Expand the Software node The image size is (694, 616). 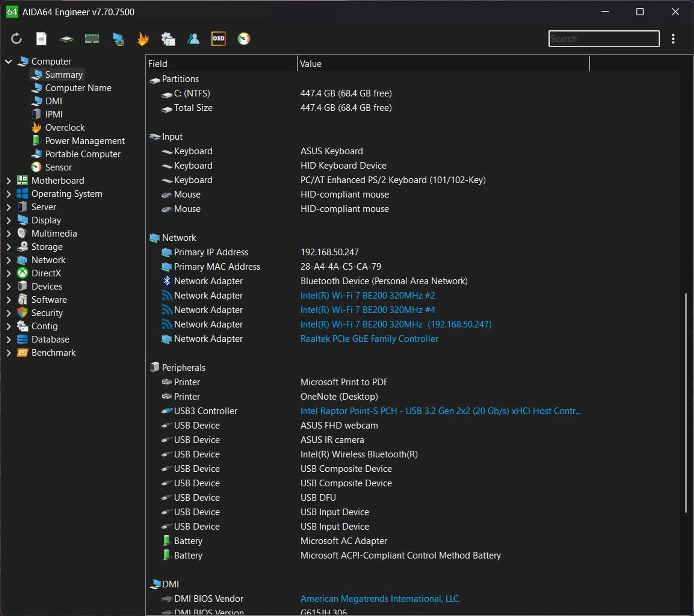[x=8, y=300]
